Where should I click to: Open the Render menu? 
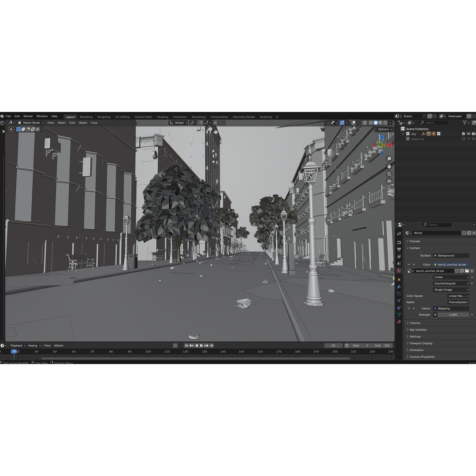click(28, 116)
